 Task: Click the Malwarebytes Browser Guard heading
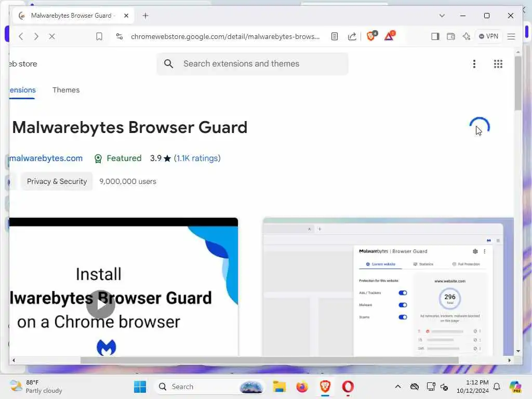(129, 128)
